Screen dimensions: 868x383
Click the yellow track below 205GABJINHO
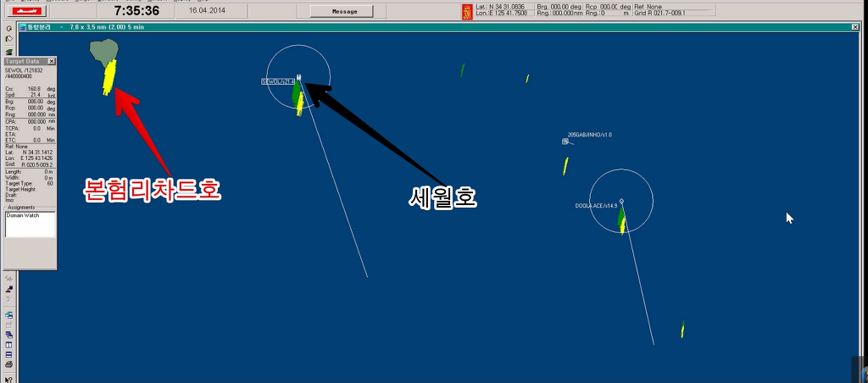click(x=565, y=166)
